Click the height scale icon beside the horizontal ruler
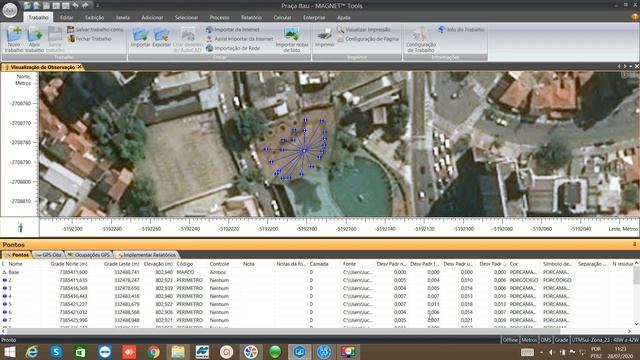Image resolution: width=640 pixels, height=360 pixels. tap(20, 227)
